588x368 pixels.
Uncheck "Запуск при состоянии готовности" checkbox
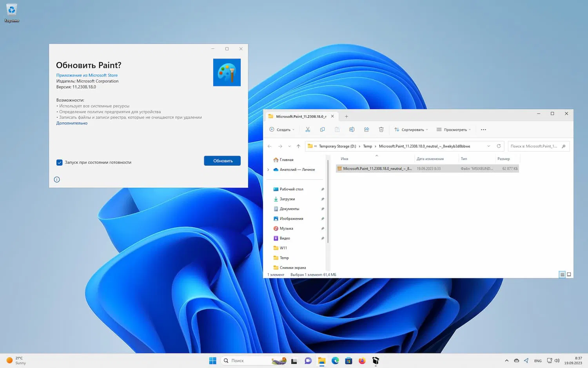pyautogui.click(x=60, y=162)
